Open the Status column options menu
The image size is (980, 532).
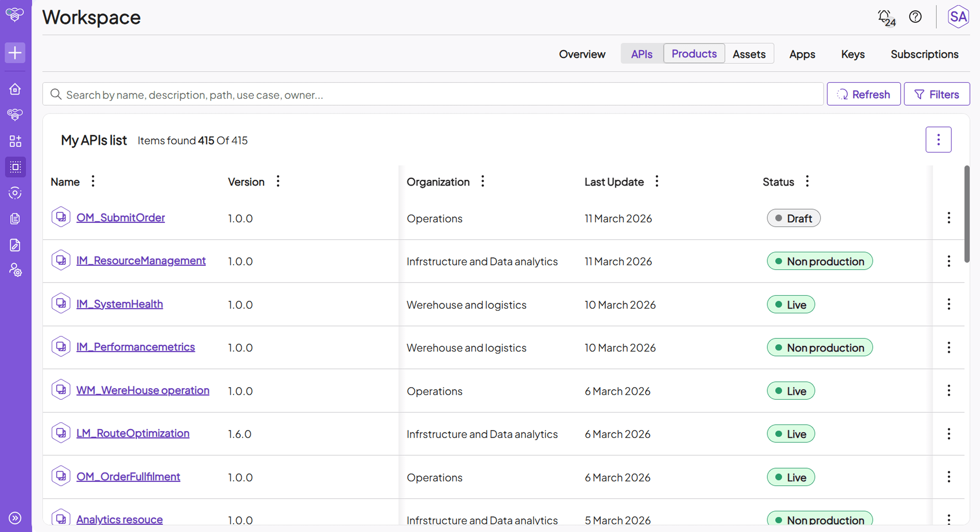coord(807,181)
